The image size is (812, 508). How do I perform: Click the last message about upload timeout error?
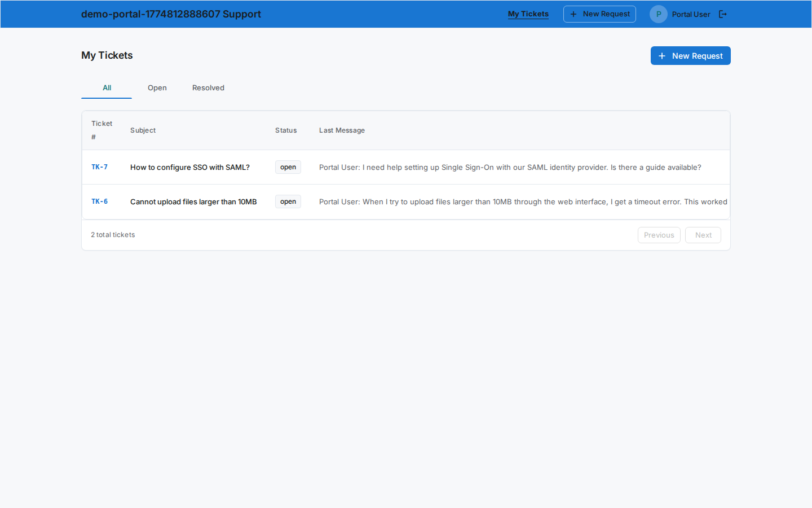[522, 202]
